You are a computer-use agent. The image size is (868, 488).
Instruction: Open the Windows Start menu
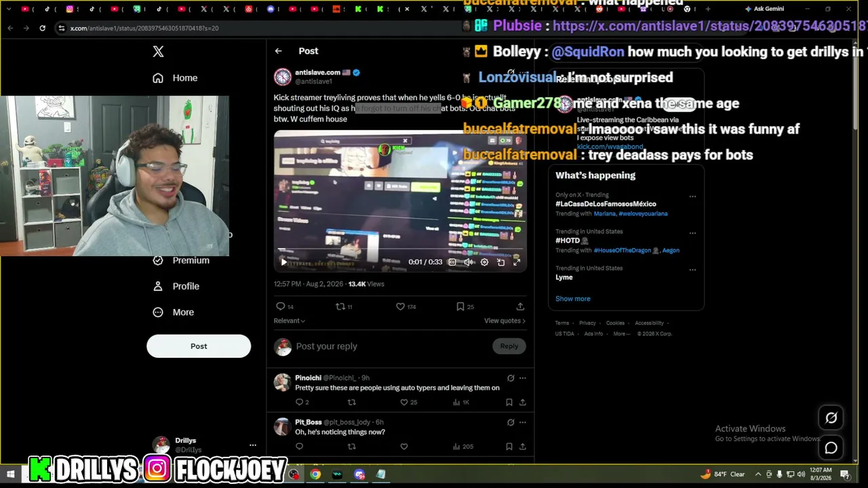coord(11,474)
